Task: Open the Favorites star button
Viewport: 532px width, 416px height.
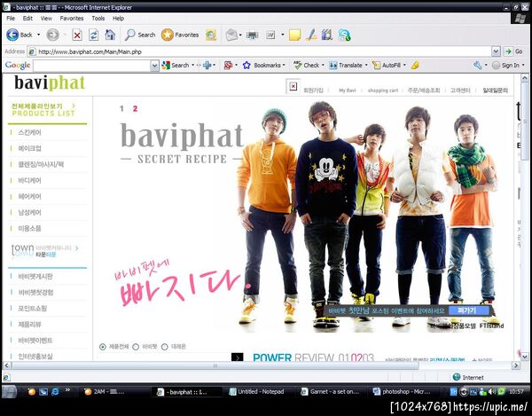Action: (168, 35)
